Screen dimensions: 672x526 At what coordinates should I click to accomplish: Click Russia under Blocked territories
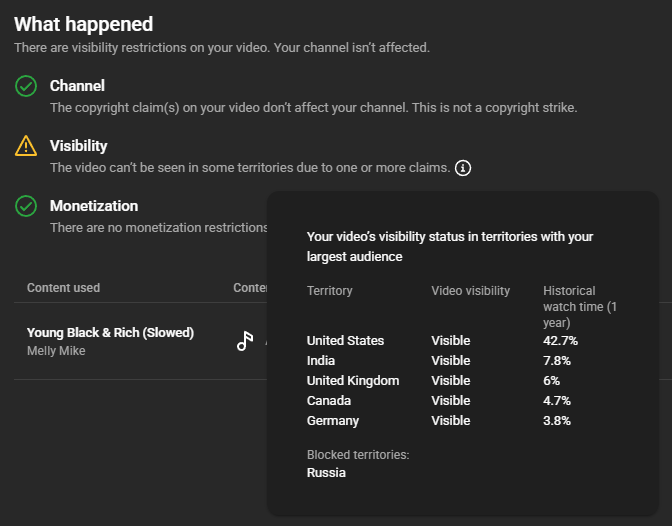pyautogui.click(x=326, y=473)
